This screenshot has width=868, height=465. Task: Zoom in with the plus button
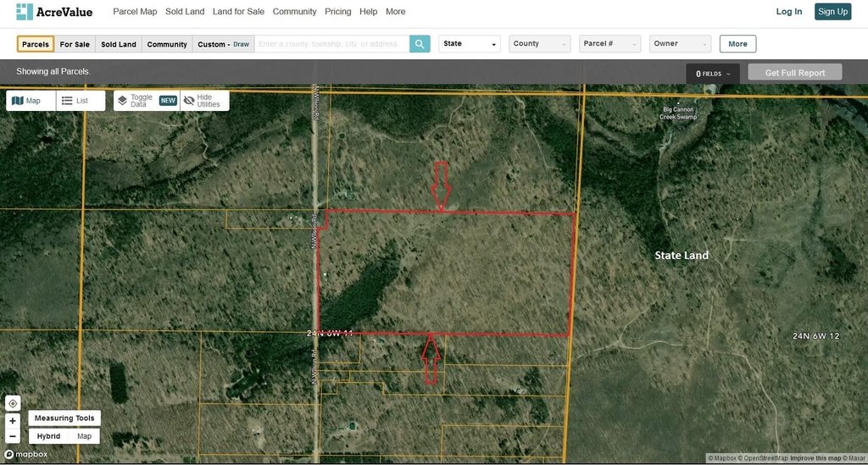13,421
